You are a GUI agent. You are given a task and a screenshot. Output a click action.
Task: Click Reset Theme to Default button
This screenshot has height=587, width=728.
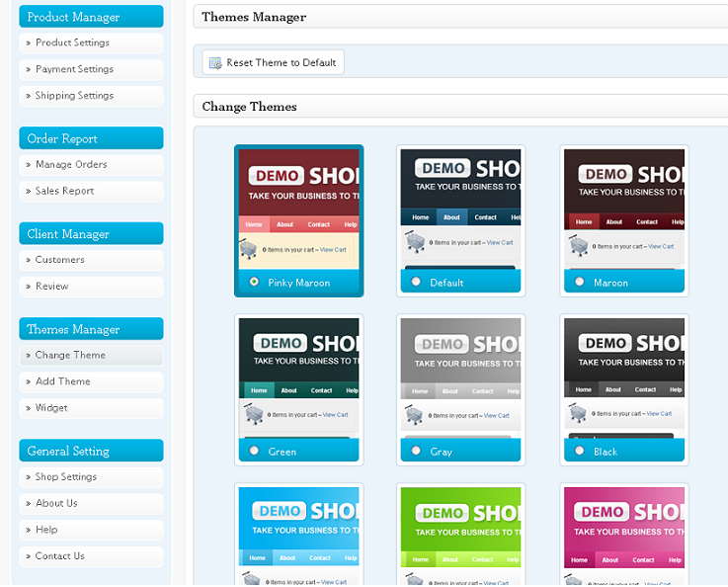[x=274, y=63]
